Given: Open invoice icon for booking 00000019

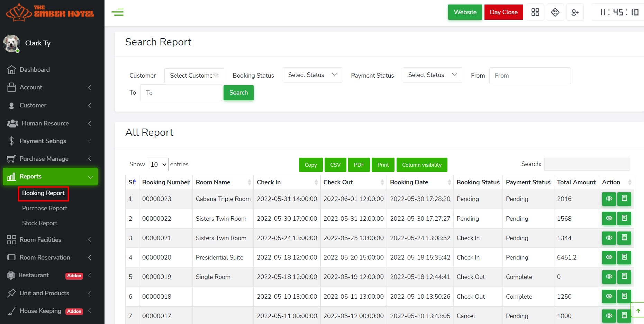Looking at the screenshot, I should click(624, 277).
